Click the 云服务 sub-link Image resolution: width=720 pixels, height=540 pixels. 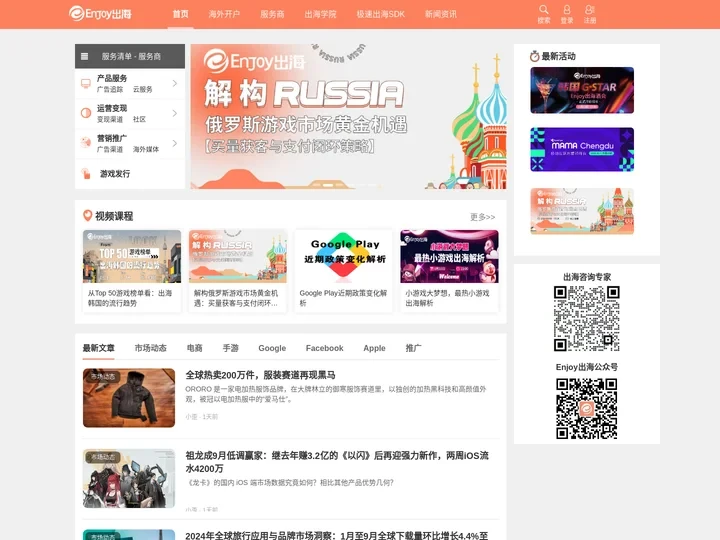(x=142, y=90)
